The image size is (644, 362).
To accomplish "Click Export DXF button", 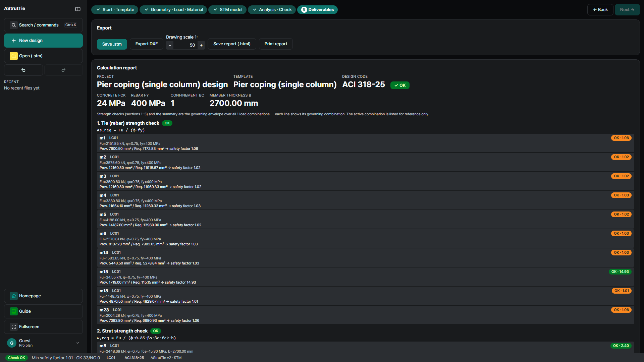I will (x=147, y=44).
